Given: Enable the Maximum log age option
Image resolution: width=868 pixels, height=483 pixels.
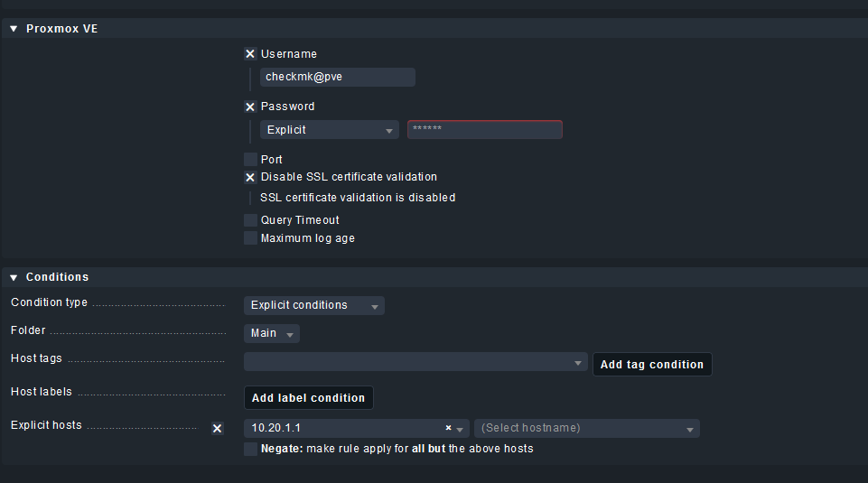Looking at the screenshot, I should [x=250, y=238].
